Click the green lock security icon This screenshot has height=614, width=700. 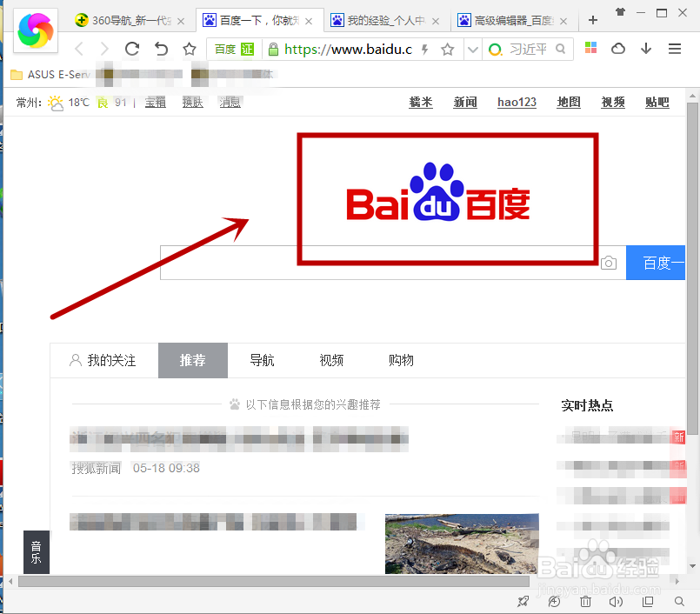[x=273, y=49]
